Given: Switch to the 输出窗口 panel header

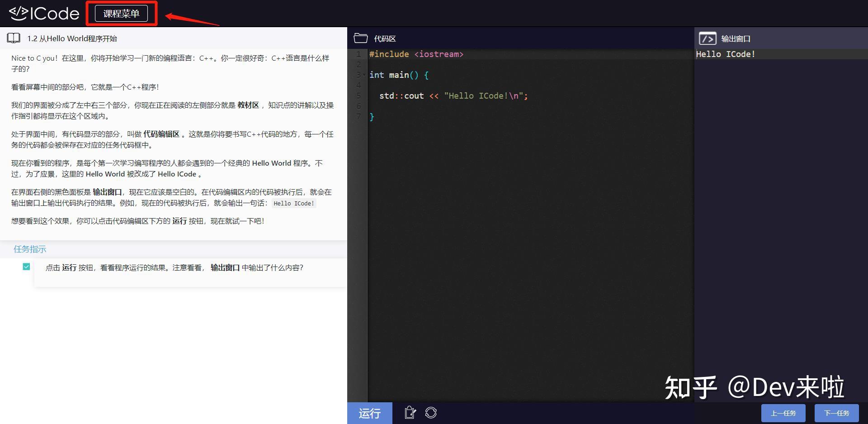Looking at the screenshot, I should click(736, 38).
